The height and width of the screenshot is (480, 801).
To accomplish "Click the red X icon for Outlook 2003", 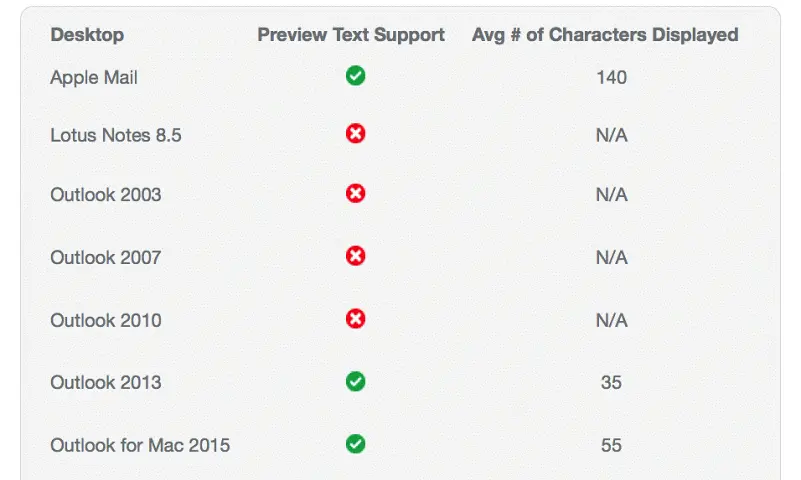I will click(x=356, y=194).
